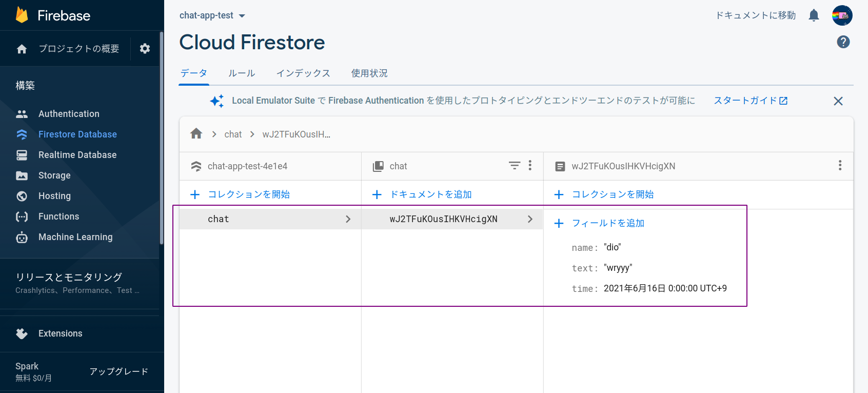Screen dimensions: 868x393
Task: Filter the chat collection documents
Action: [x=514, y=165]
